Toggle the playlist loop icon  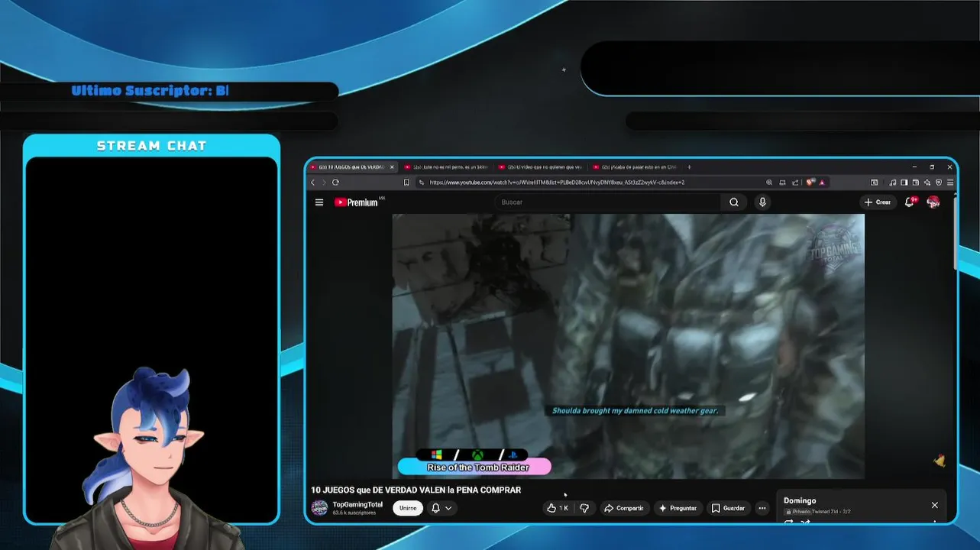tap(788, 522)
